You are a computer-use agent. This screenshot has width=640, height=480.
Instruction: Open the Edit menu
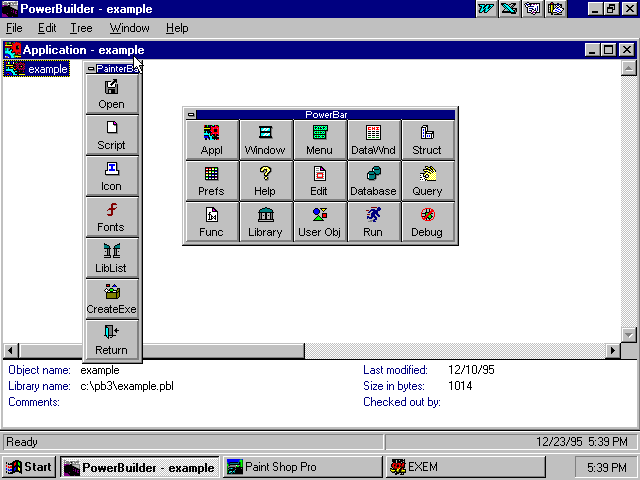[47, 28]
